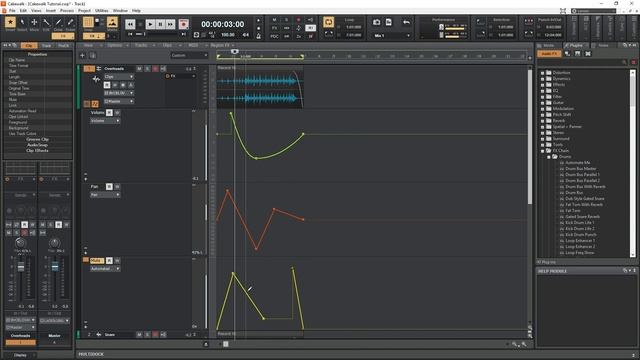The image size is (640, 360).
Task: Click the add track plus icon
Action: point(82,56)
